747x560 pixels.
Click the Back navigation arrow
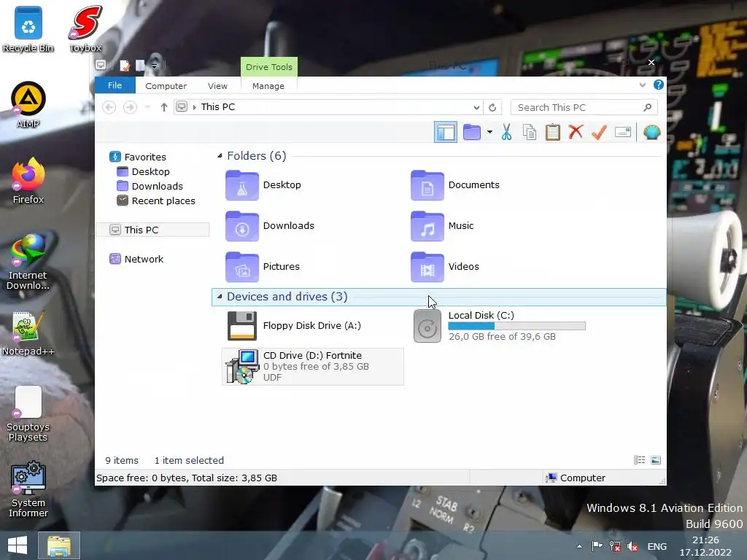coord(109,107)
